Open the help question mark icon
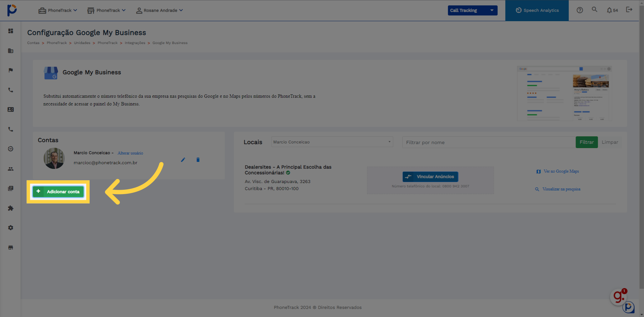This screenshot has width=644, height=317. pyautogui.click(x=580, y=10)
